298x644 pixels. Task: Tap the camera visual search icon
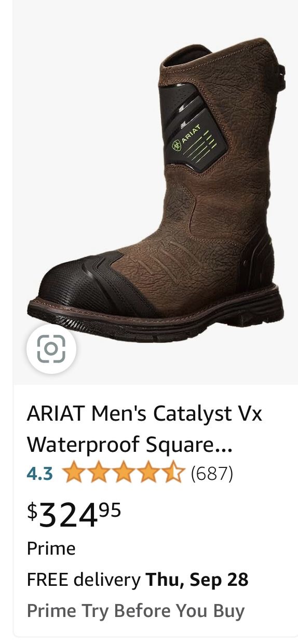click(51, 349)
